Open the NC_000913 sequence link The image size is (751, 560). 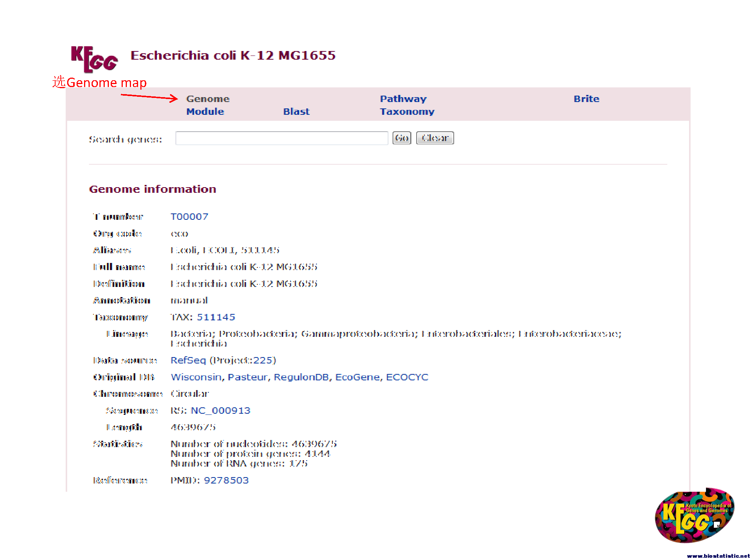[221, 411]
